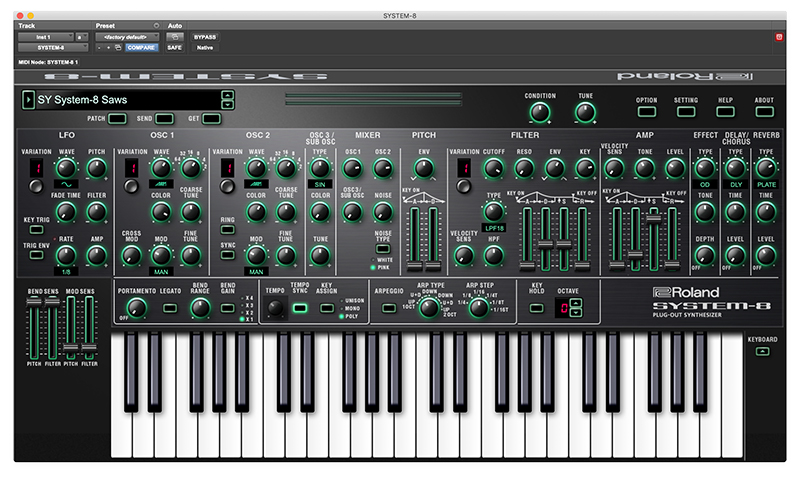Click the Get button
This screenshot has width=800, height=478.
211,119
